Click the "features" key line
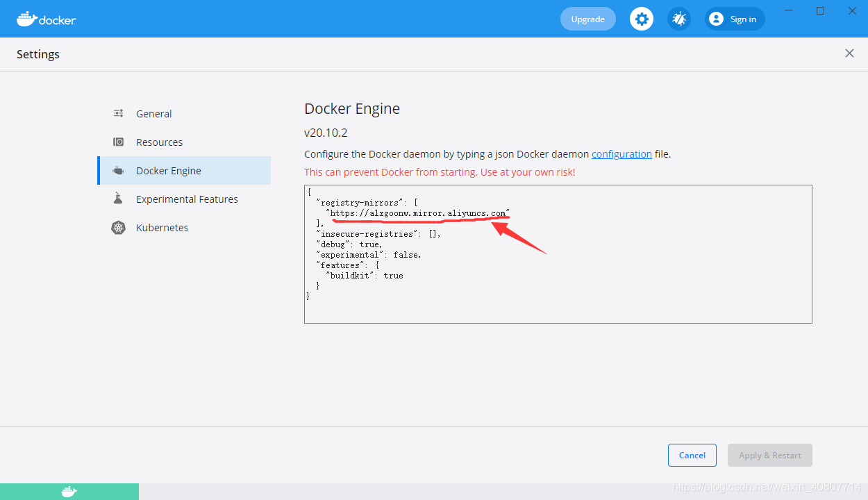Screen dimensions: 868x500 pyautogui.click(x=349, y=265)
